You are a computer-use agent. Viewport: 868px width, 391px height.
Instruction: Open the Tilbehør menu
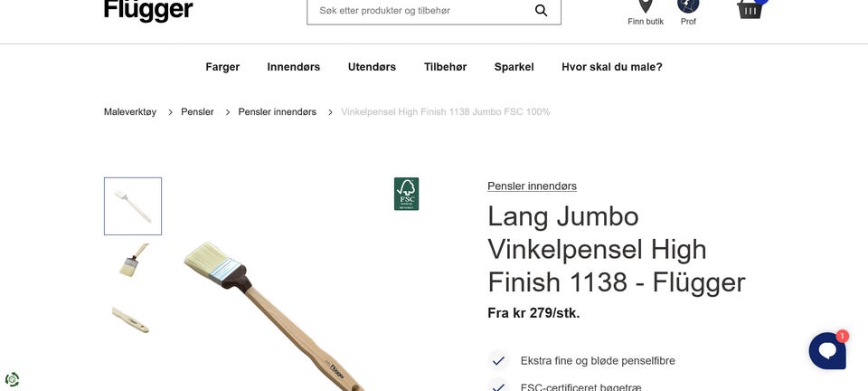click(x=445, y=67)
